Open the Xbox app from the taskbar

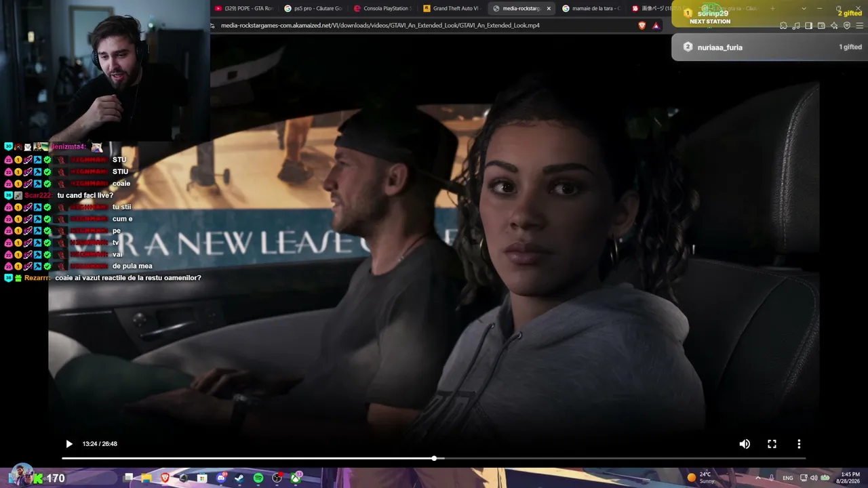coord(296,478)
